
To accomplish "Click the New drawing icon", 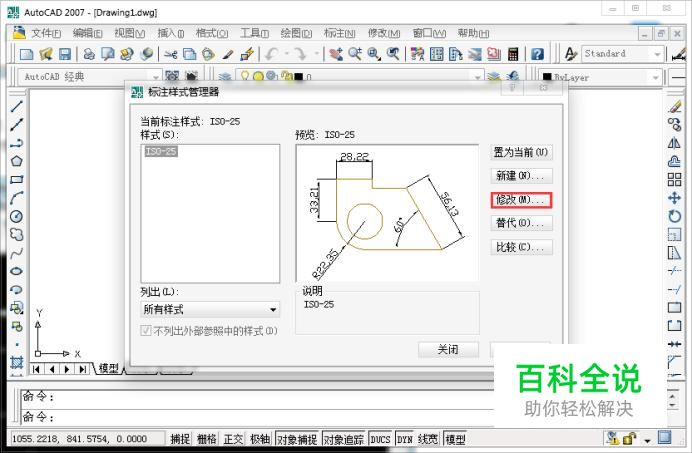I will click(26, 54).
